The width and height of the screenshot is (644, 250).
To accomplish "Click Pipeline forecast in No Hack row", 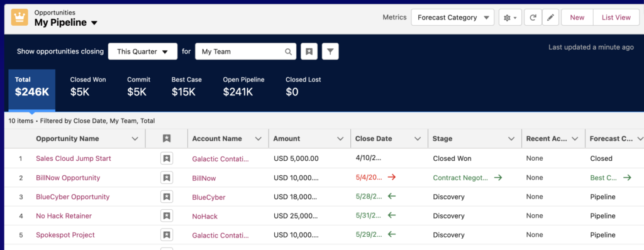I will click(x=602, y=216).
